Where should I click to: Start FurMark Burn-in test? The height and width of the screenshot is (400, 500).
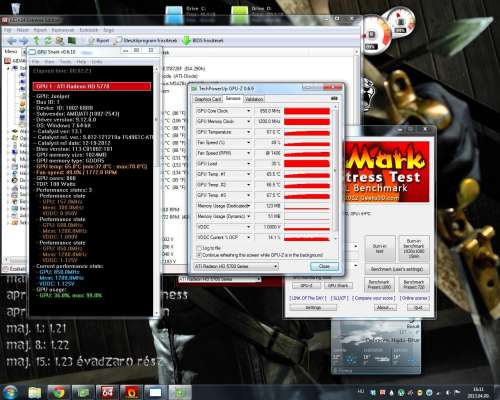pos(380,249)
